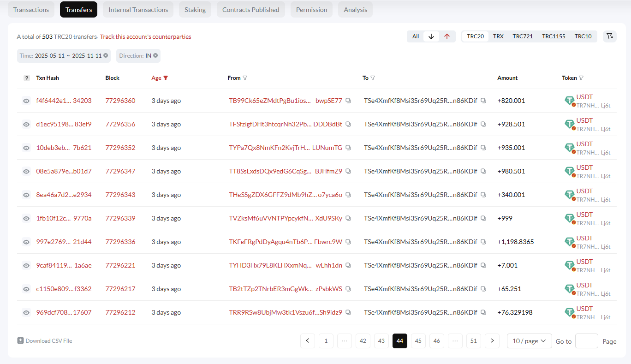Open the Token column filter
The image size is (631, 364).
point(582,78)
